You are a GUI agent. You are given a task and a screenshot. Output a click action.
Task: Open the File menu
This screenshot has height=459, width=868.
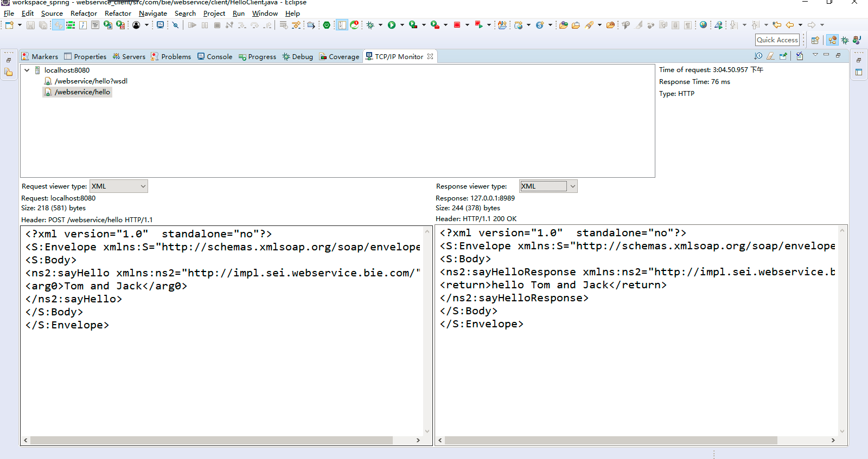click(9, 14)
